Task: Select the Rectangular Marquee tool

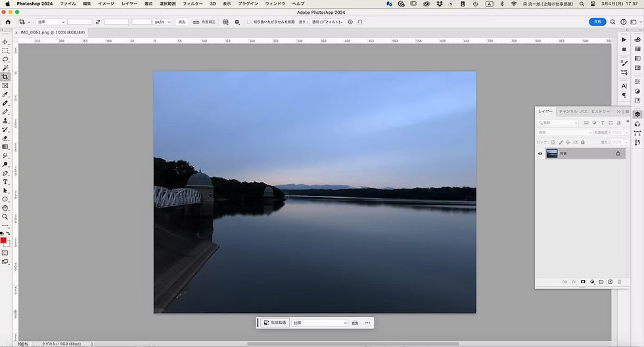Action: point(5,51)
